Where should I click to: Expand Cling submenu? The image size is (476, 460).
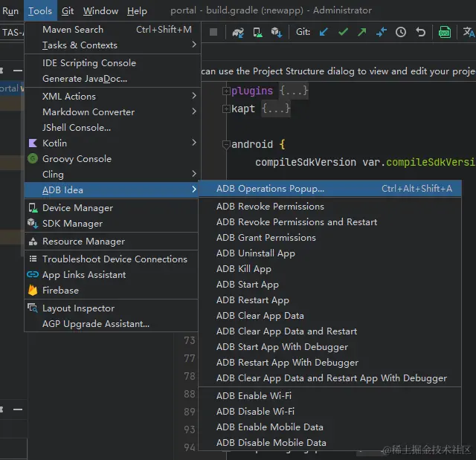[111, 175]
